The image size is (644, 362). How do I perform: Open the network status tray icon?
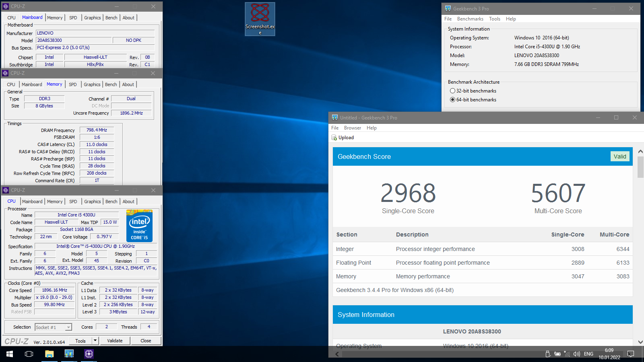[567, 354]
